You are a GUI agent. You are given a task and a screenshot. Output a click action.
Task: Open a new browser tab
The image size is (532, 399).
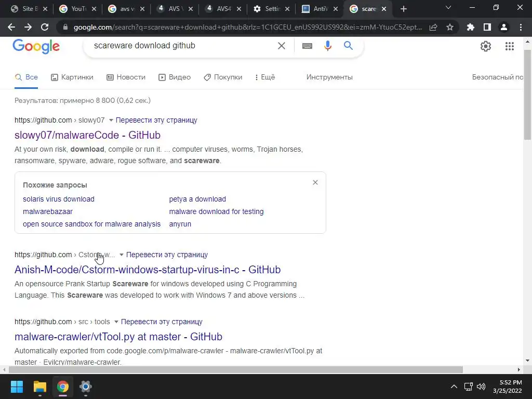tap(403, 9)
